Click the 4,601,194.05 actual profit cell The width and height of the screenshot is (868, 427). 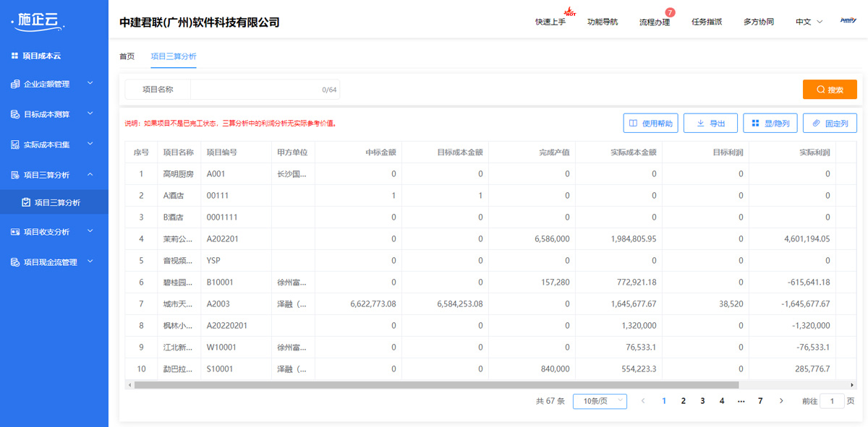pos(792,239)
